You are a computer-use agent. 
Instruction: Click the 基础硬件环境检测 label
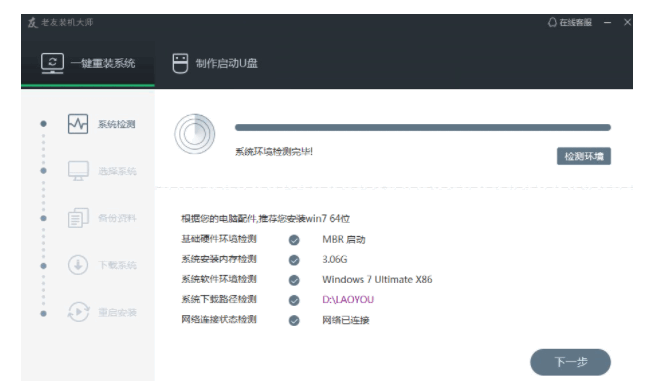click(x=219, y=239)
